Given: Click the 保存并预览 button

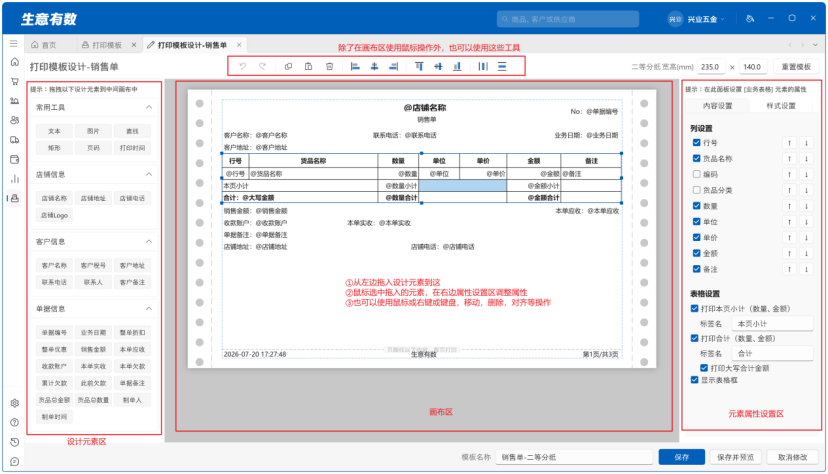Looking at the screenshot, I should tap(736, 457).
